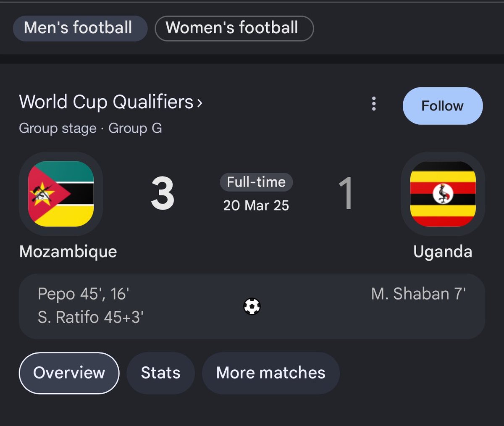Viewport: 504px width, 426px height.
Task: Tap the Mozambique flag icon
Action: [x=61, y=194]
